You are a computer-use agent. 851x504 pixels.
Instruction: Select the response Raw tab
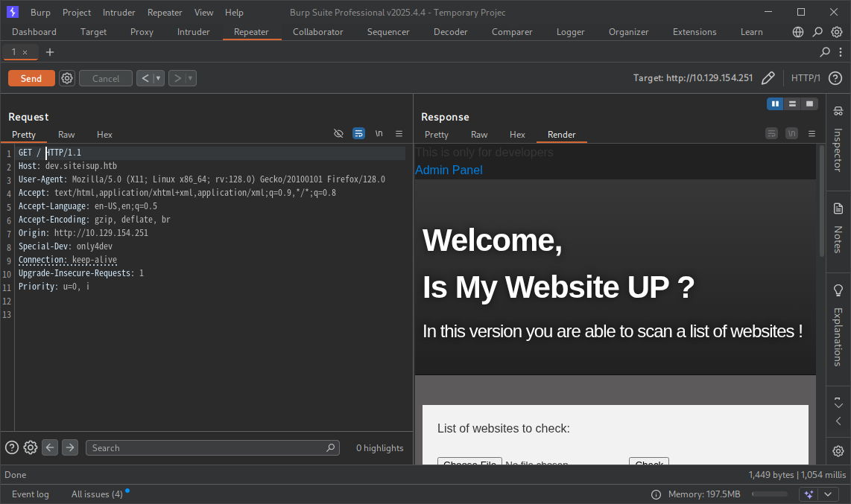479,135
